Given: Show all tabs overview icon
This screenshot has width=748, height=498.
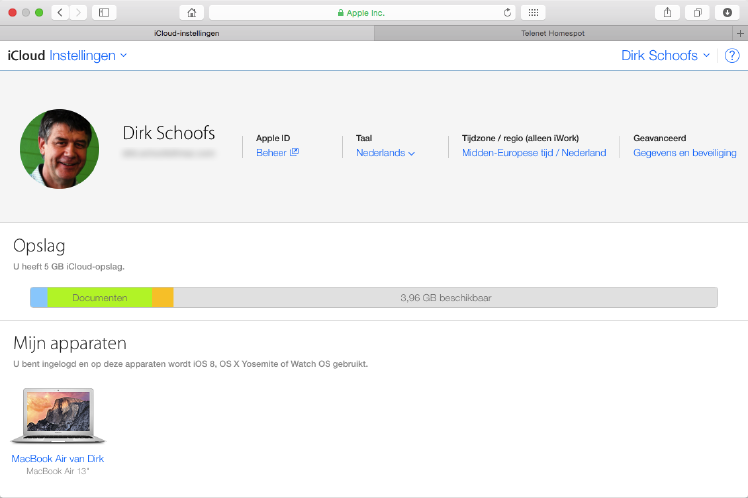Looking at the screenshot, I should pyautogui.click(x=697, y=12).
